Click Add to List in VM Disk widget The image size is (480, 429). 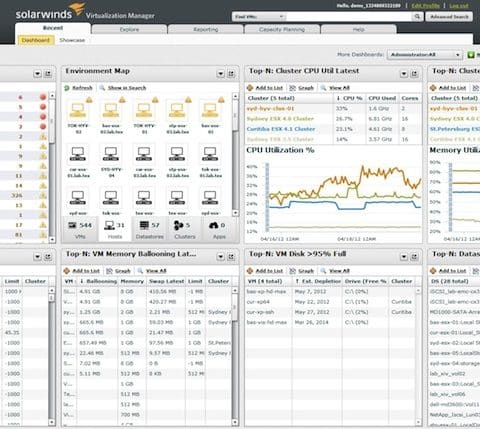[265, 271]
